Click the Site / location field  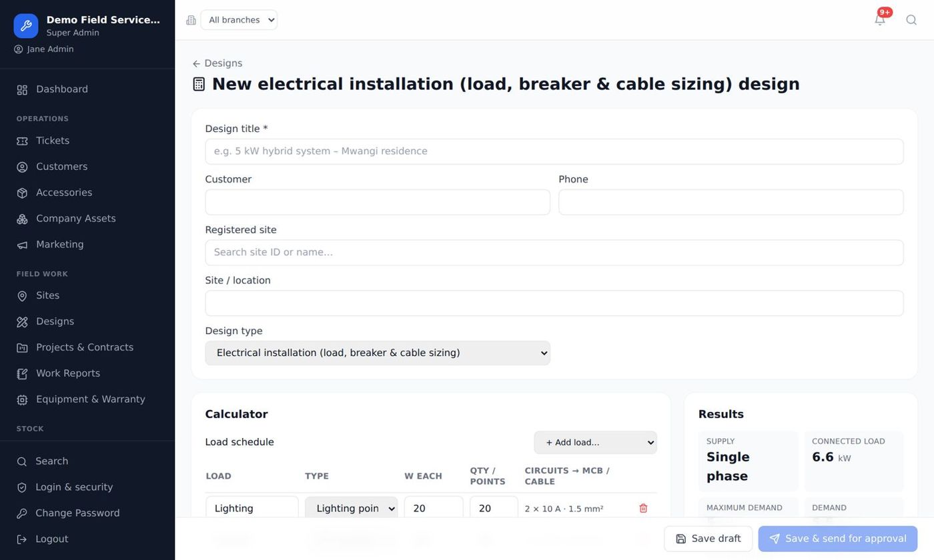554,303
